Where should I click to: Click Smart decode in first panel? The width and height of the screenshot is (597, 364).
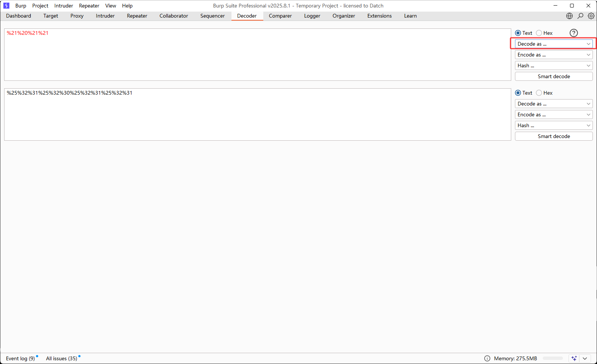pos(554,76)
